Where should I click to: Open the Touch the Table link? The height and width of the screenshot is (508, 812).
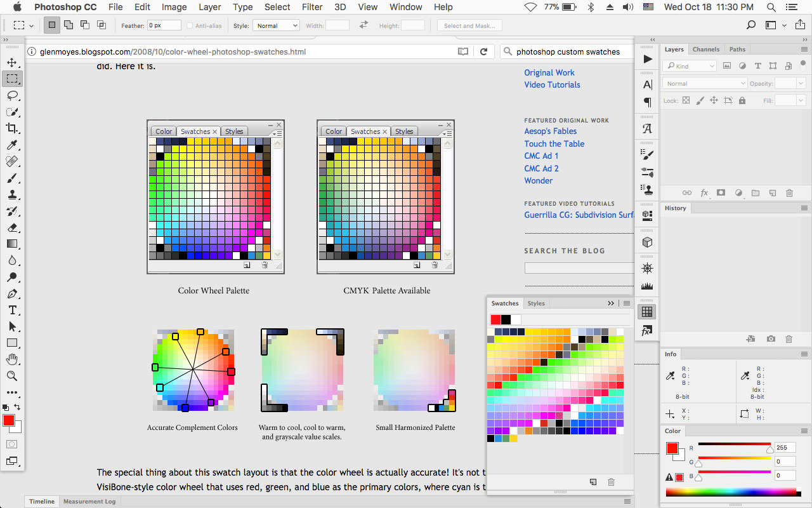pyautogui.click(x=554, y=144)
